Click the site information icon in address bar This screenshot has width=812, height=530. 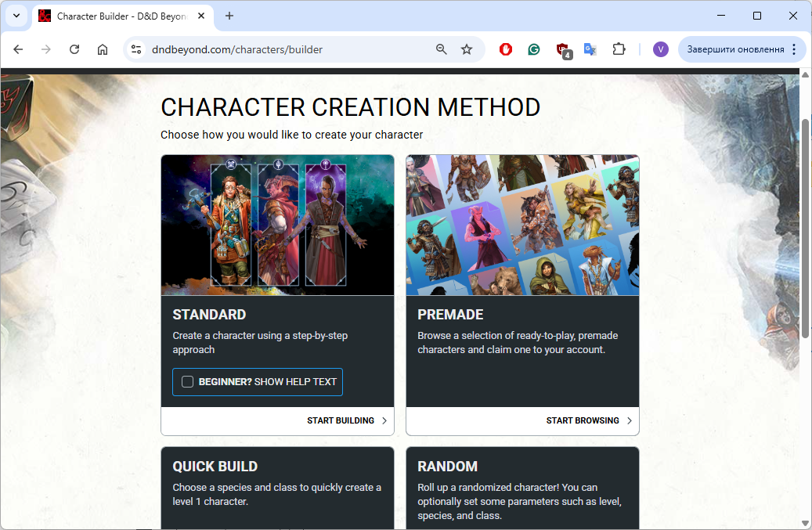pos(136,49)
